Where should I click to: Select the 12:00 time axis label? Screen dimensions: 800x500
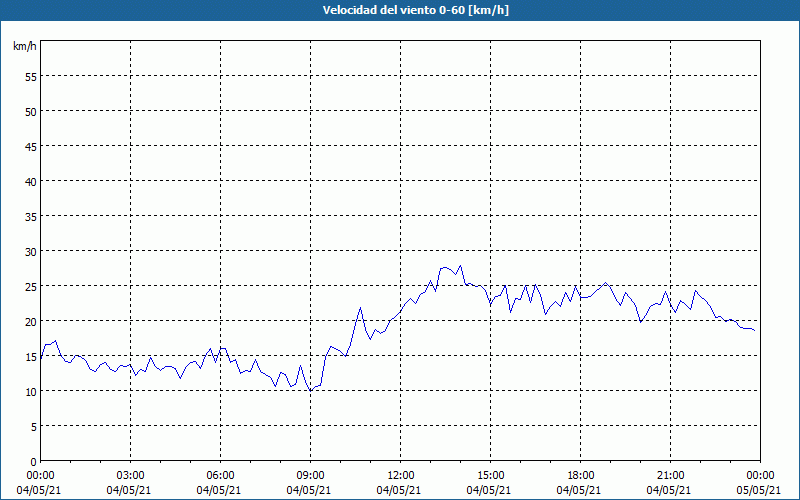point(401,476)
